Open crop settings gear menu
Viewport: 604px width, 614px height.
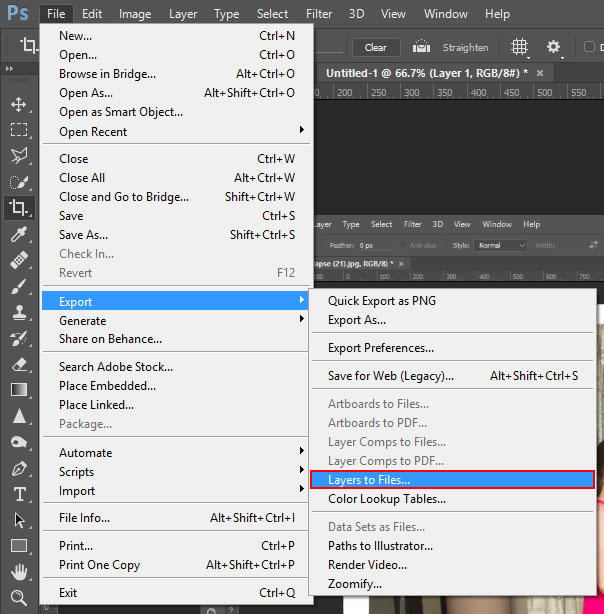coord(553,47)
